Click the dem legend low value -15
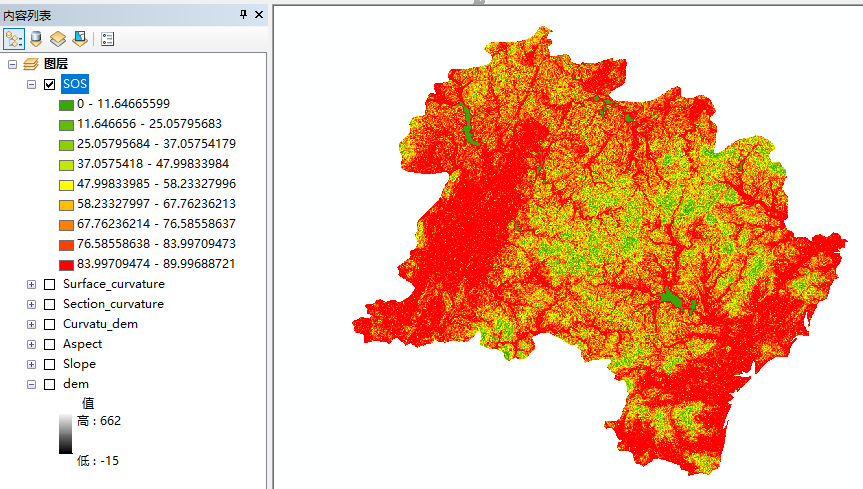 (x=98, y=460)
